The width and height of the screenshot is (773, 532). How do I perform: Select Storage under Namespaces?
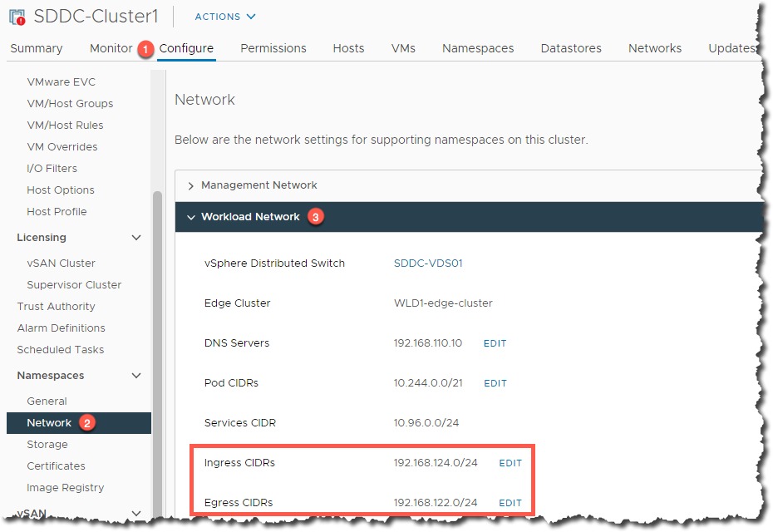(x=47, y=445)
